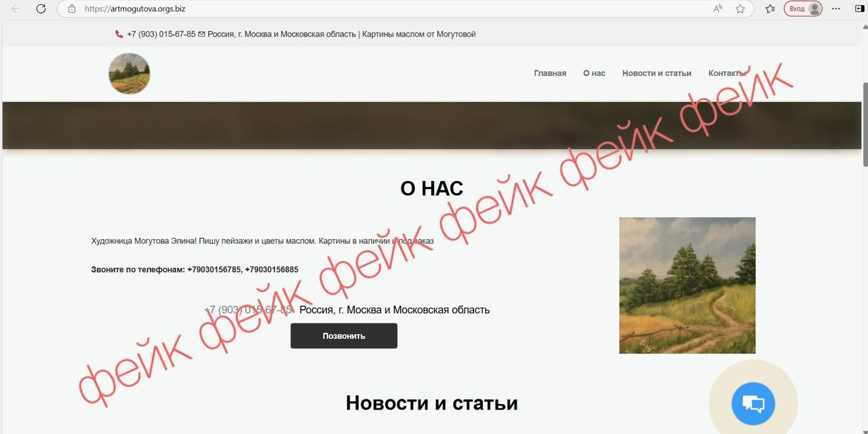Click the Вход profile button

(804, 9)
